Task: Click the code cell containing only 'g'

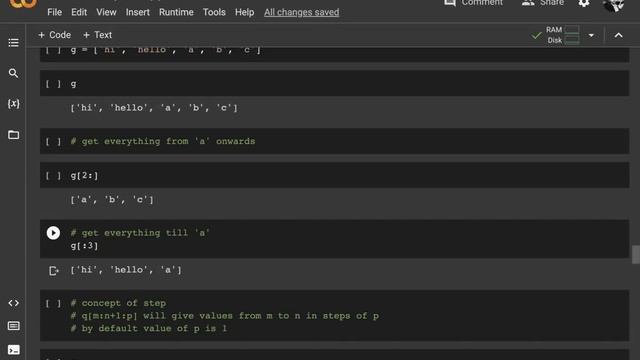Action: [x=334, y=83]
